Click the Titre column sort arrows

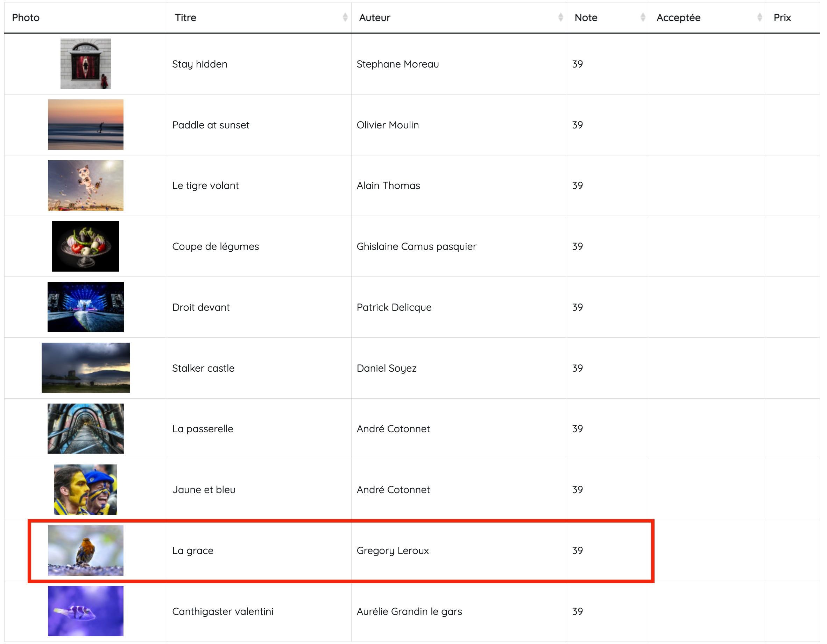click(x=345, y=17)
